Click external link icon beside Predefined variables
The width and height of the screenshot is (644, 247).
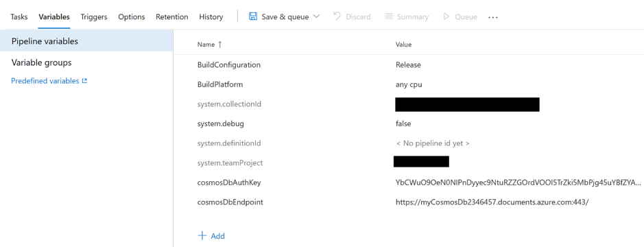(84, 81)
